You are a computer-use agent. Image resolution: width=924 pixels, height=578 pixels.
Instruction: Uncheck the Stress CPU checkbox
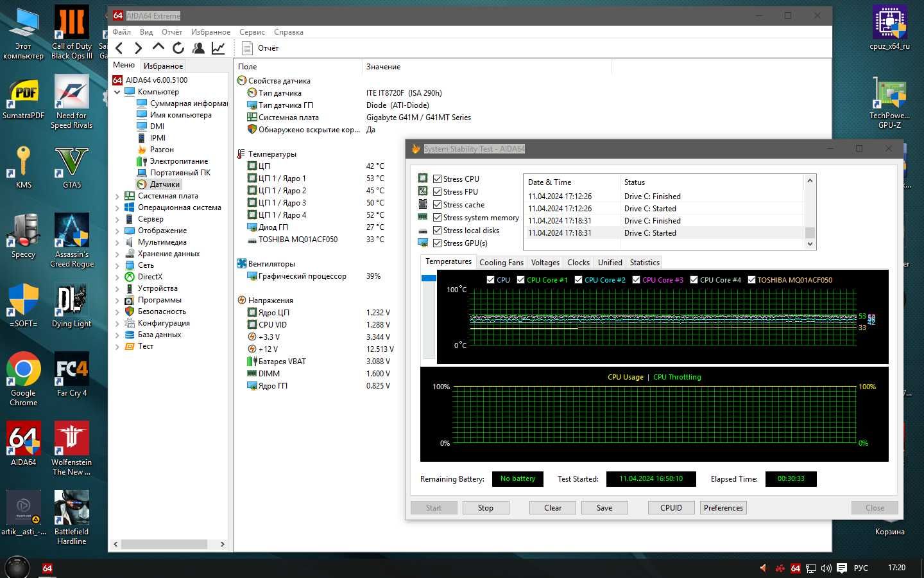point(437,179)
